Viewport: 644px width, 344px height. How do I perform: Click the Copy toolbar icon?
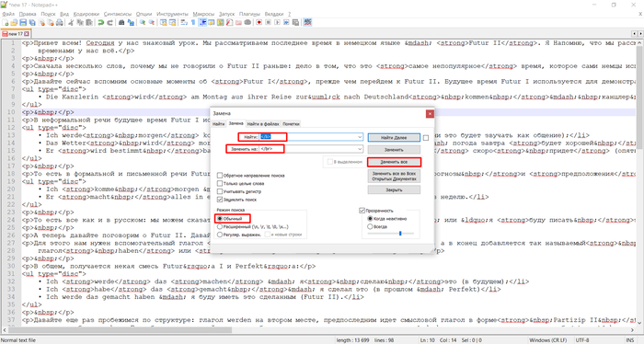coord(80,23)
